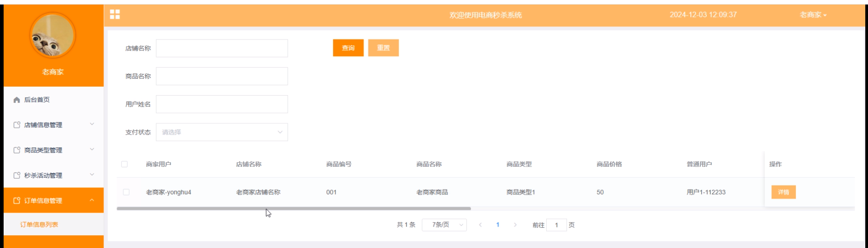
Task: Expand 秒杀活动管理 chevron
Action: coord(92,175)
